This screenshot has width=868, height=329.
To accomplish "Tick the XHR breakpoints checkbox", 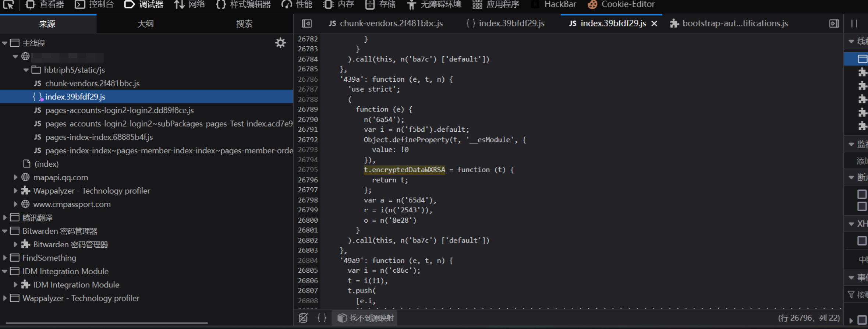I will pyautogui.click(x=862, y=241).
